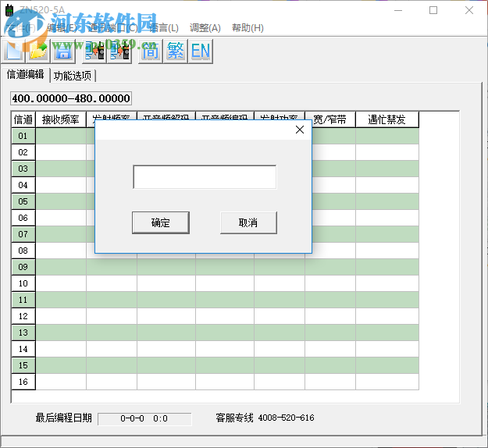Select channel row 14
Viewport: 488px width, 448px height.
23,349
